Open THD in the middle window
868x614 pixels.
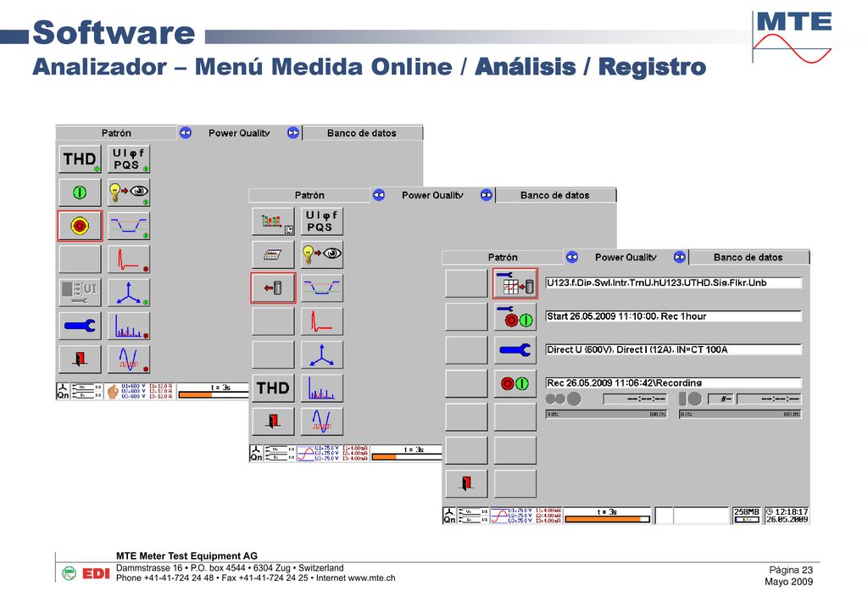click(x=274, y=388)
